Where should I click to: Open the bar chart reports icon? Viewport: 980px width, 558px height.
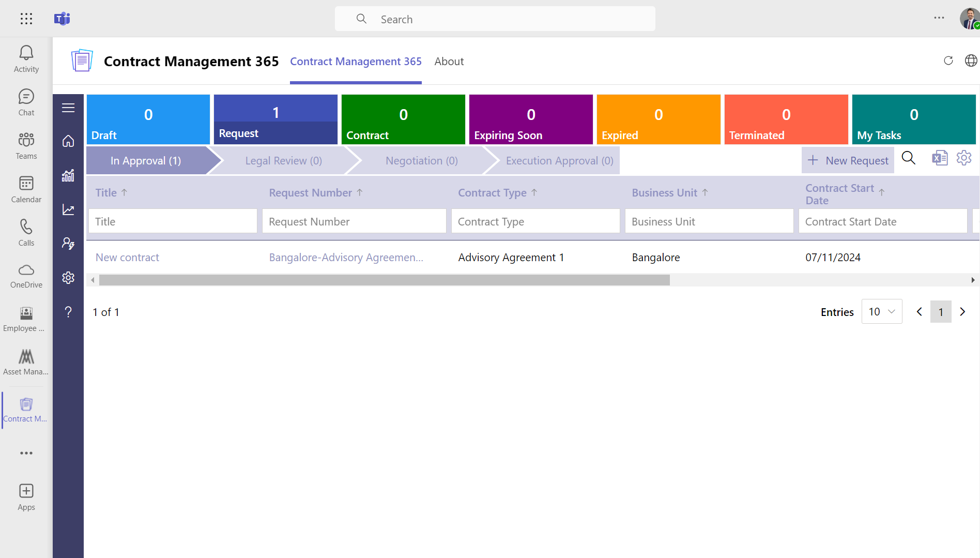(68, 175)
